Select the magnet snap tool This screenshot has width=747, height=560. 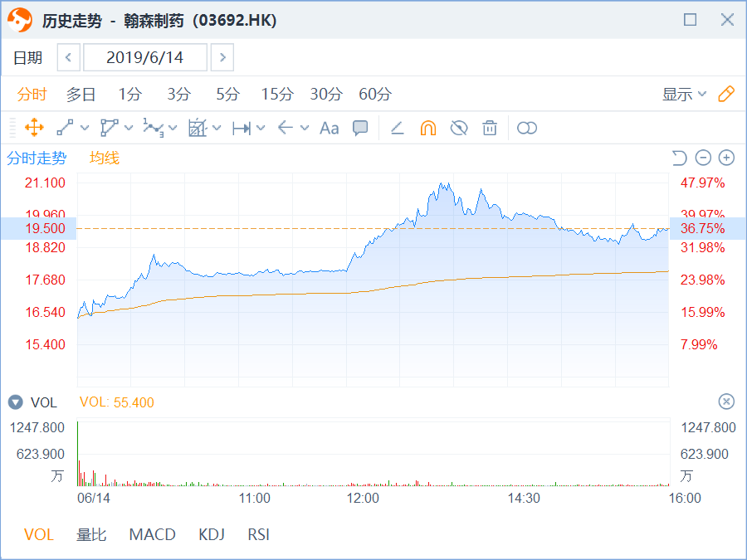tap(428, 128)
